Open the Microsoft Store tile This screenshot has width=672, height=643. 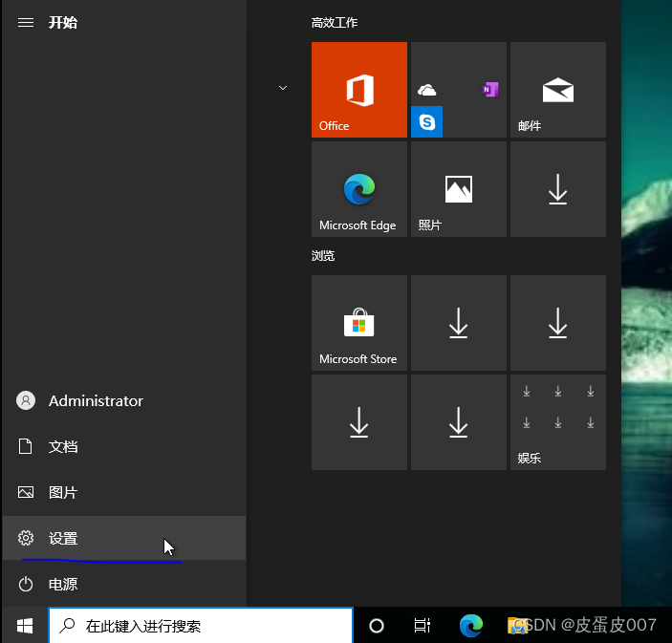coord(359,323)
